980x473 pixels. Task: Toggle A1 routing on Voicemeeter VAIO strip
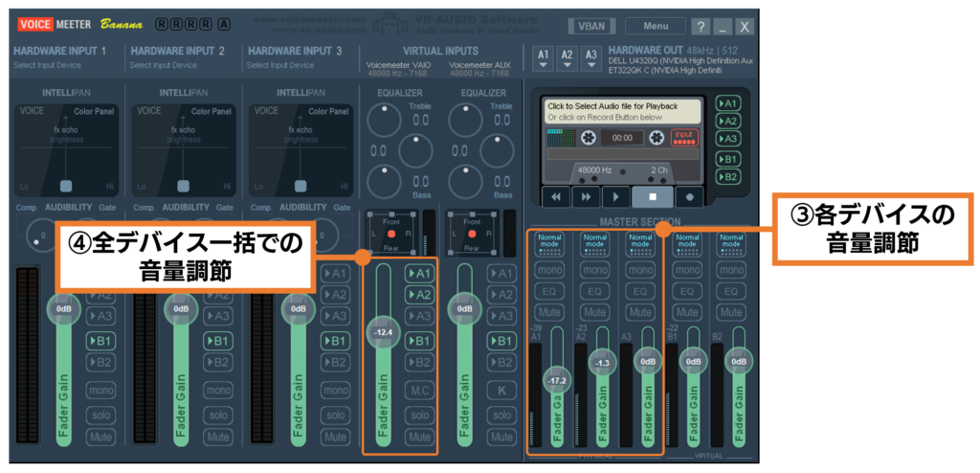click(x=418, y=273)
